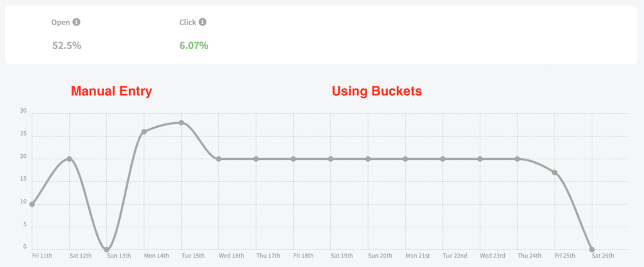Click the Open metric label
This screenshot has width=644, height=267.
click(61, 23)
